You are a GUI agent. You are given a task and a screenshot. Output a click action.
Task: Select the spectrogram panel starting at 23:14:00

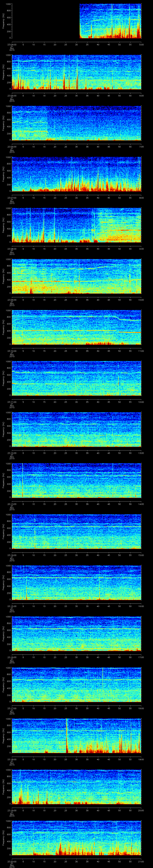point(77,532)
